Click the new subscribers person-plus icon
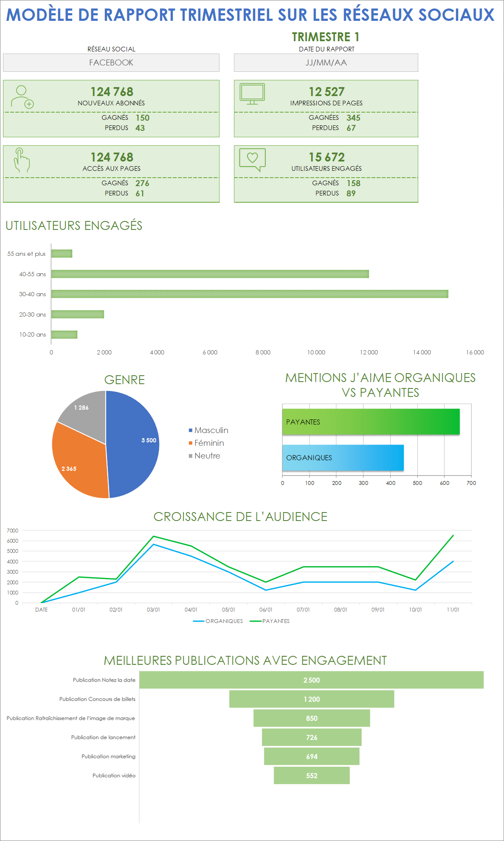 [22, 97]
